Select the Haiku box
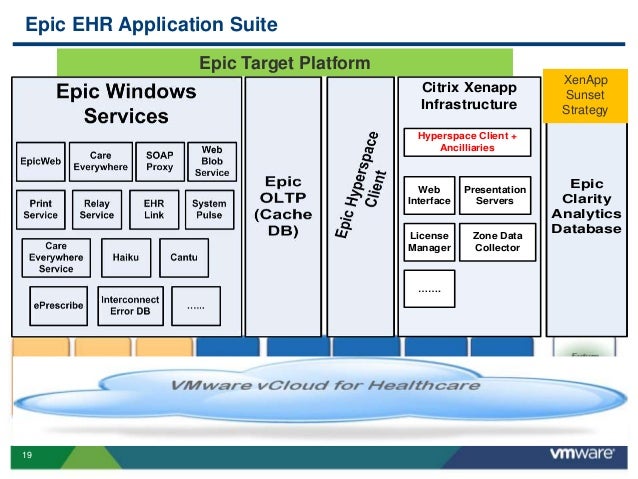Image resolution: width=638 pixels, height=479 pixels. coord(126,258)
